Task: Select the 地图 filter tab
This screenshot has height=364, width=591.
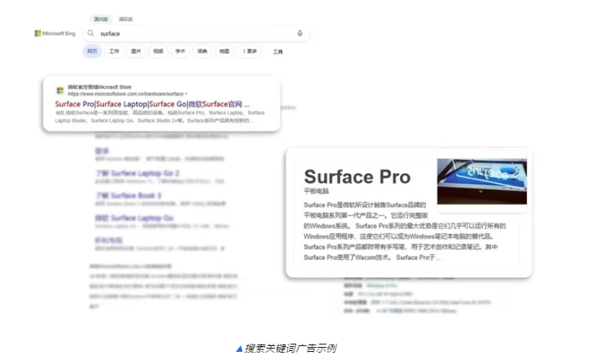Action: click(x=224, y=51)
